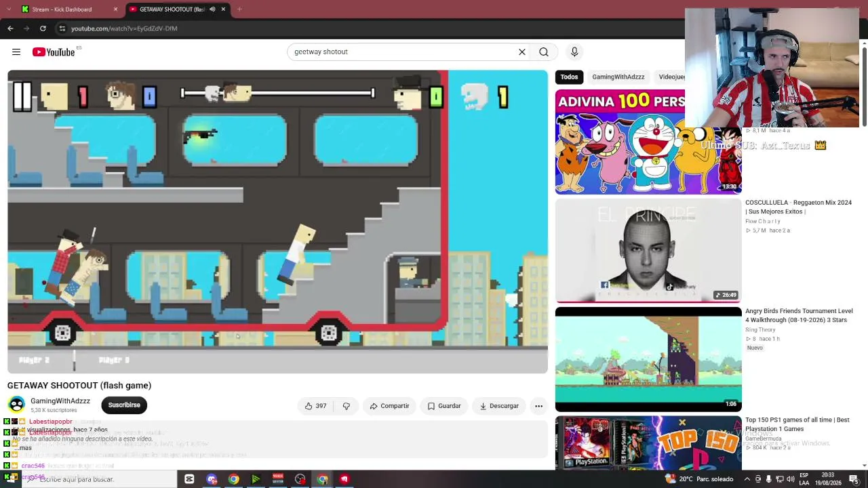Reload the page with the refresh icon
The height and width of the screenshot is (488, 868).
point(43,28)
